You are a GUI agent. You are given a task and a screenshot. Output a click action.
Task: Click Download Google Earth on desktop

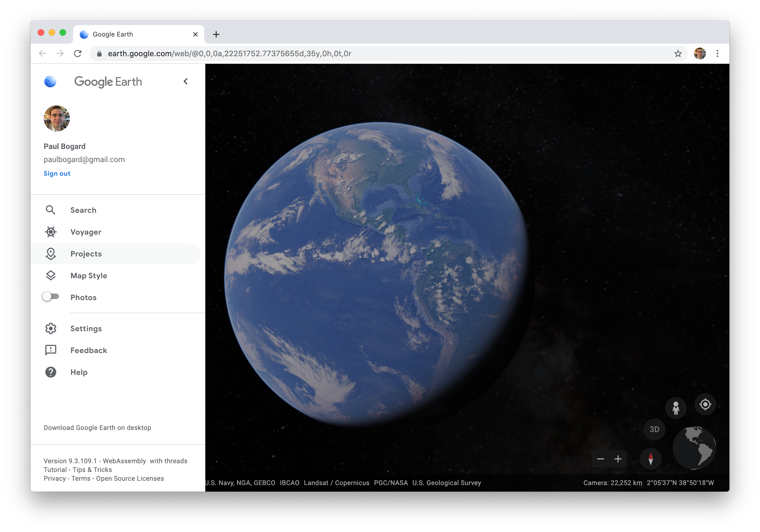[97, 428]
